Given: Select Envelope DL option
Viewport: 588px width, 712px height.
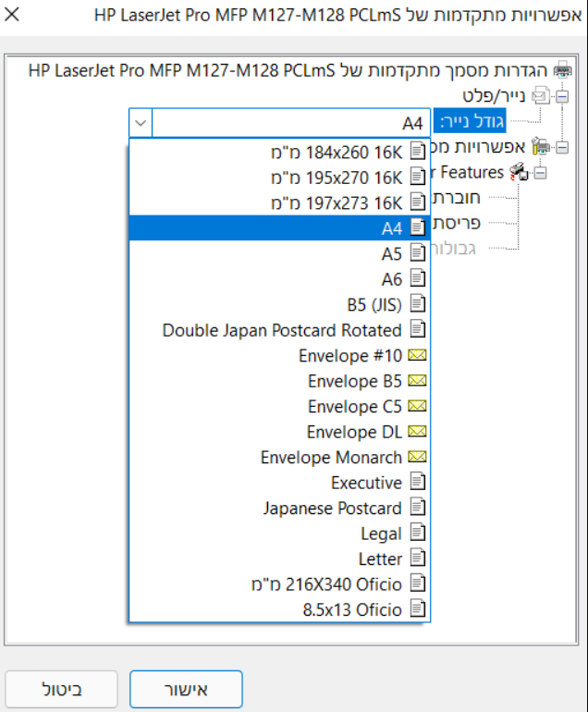Looking at the screenshot, I should point(280,432).
